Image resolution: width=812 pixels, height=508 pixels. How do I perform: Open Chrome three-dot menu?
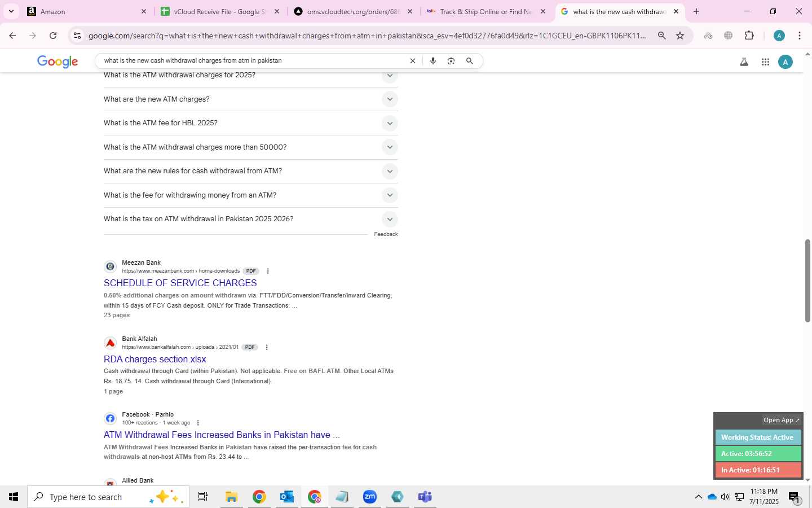point(799,36)
